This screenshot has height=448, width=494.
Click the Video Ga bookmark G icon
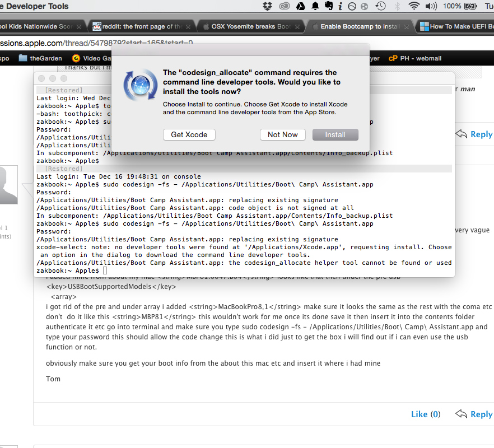pos(76,58)
